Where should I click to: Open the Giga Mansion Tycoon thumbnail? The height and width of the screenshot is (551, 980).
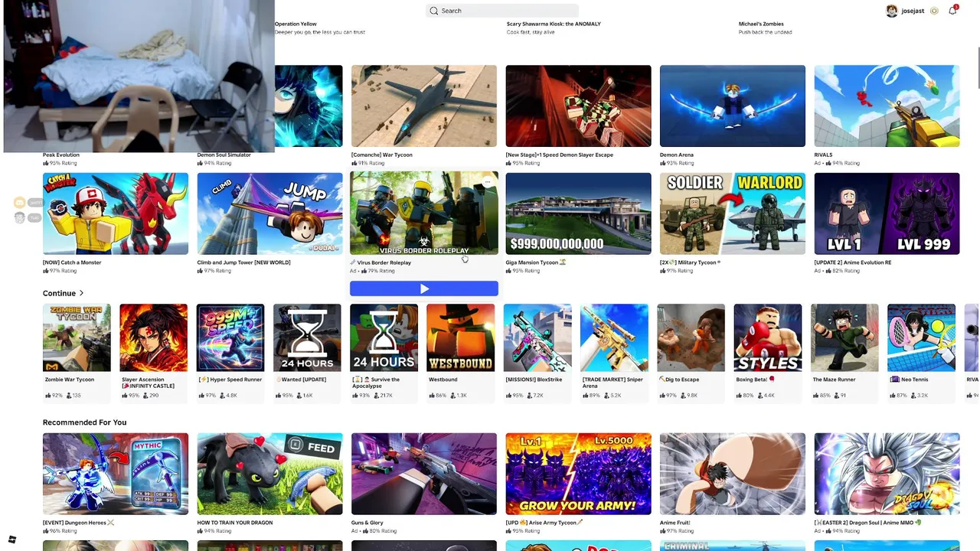[x=578, y=214]
